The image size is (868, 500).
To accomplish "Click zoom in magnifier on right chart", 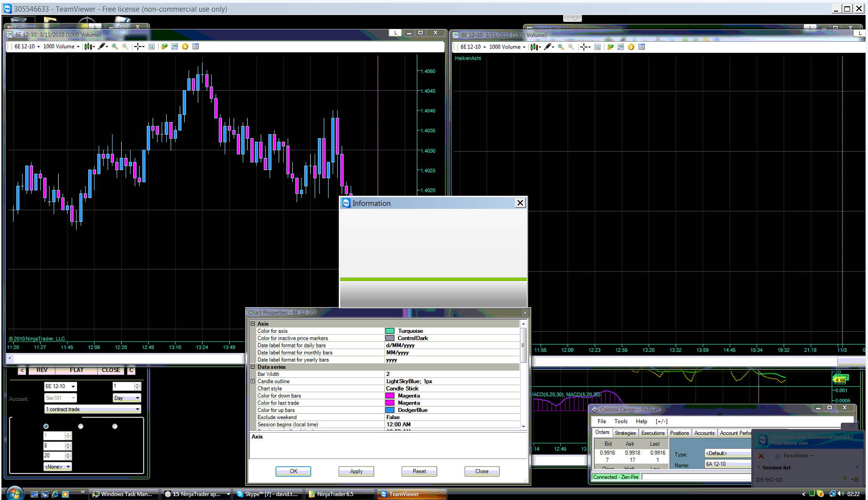I will [x=561, y=47].
